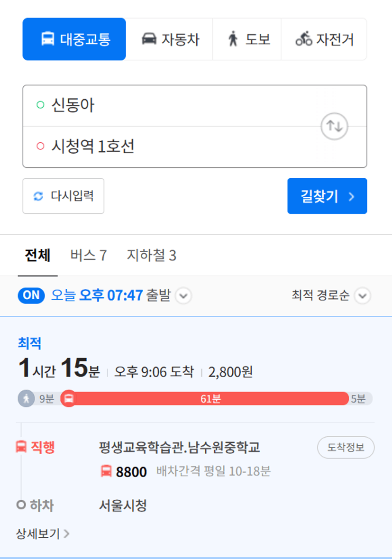392x560 pixels.
Task: Click the gray walking icon on route bar
Action: [26, 398]
